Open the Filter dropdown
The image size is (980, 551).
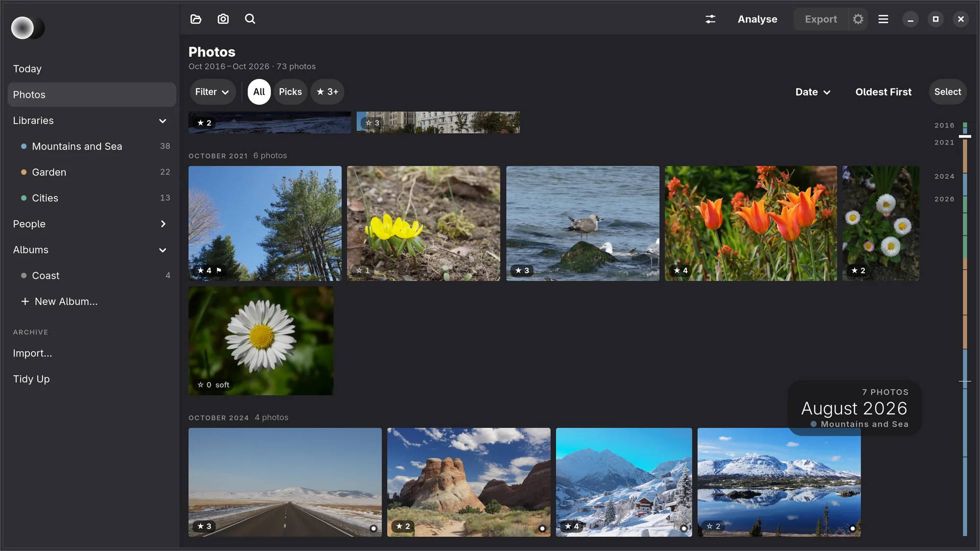coord(212,92)
